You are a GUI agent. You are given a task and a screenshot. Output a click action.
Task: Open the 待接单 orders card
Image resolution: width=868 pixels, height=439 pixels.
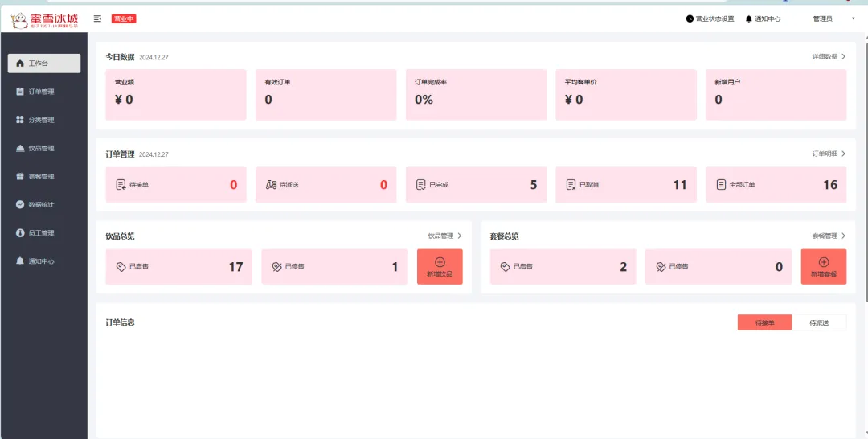176,185
